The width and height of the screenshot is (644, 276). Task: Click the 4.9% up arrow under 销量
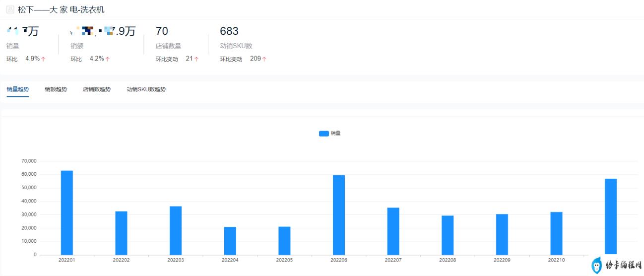tap(43, 59)
